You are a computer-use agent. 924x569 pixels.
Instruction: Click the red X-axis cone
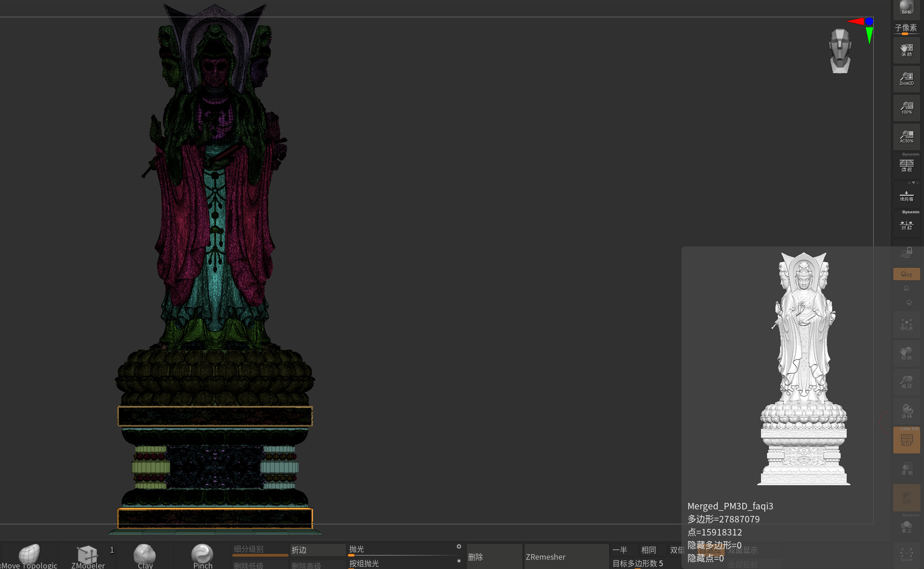856,21
